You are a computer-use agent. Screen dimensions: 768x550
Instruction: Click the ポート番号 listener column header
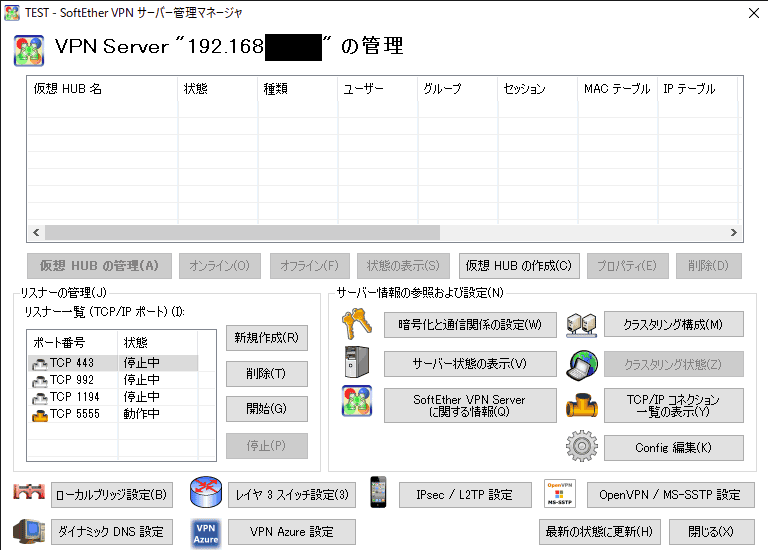(72, 342)
